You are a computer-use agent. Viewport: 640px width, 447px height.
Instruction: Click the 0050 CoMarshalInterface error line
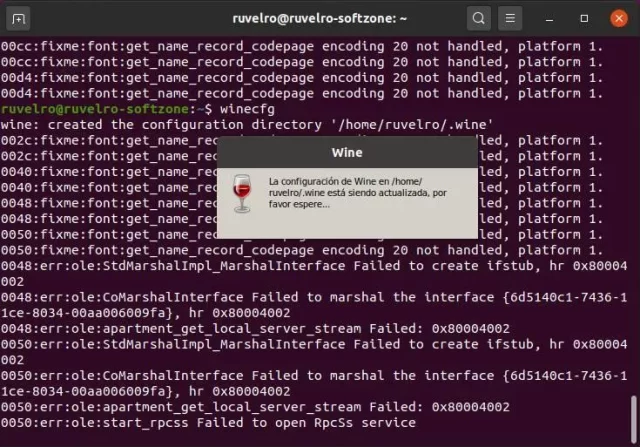click(x=300, y=376)
